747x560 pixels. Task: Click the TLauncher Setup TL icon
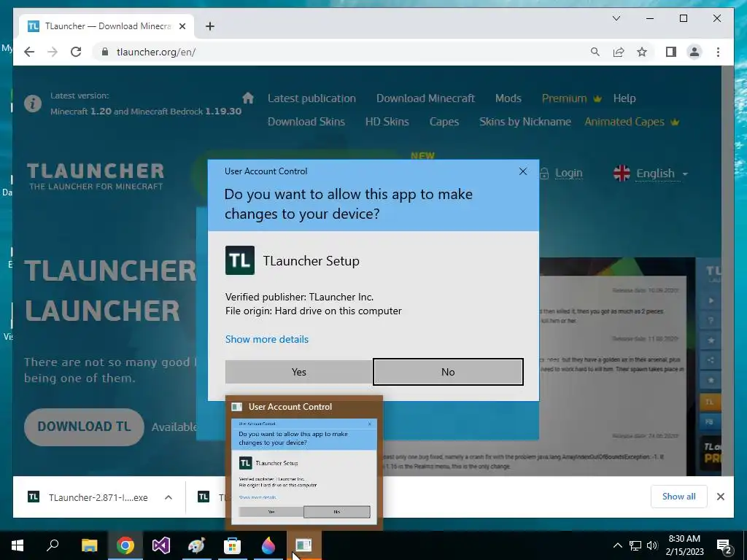pyautogui.click(x=239, y=260)
